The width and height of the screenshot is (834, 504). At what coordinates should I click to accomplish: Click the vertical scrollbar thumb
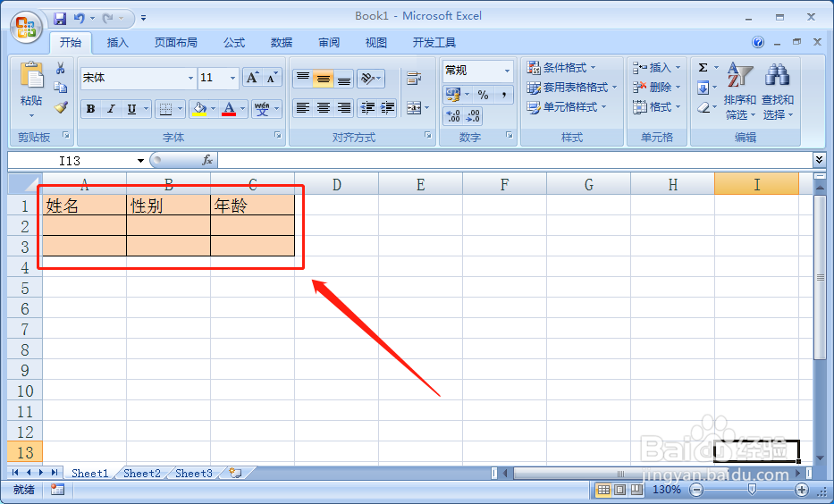(x=820, y=279)
